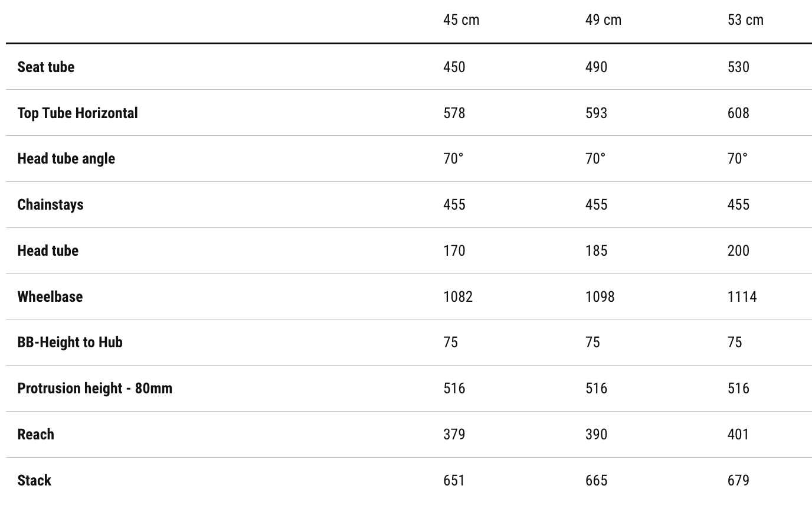Select the Seat tube row label
The width and height of the screenshot is (812, 515).
[x=46, y=67]
